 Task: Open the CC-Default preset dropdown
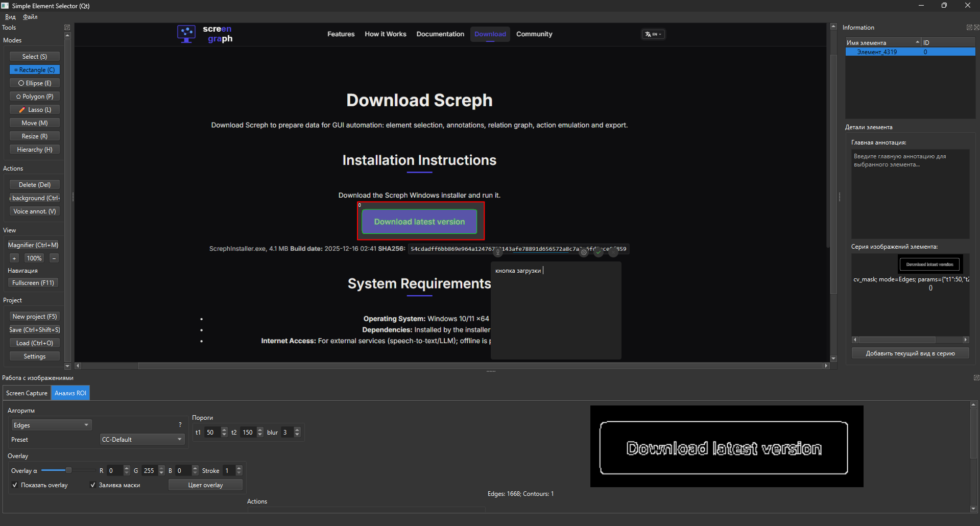(141, 439)
